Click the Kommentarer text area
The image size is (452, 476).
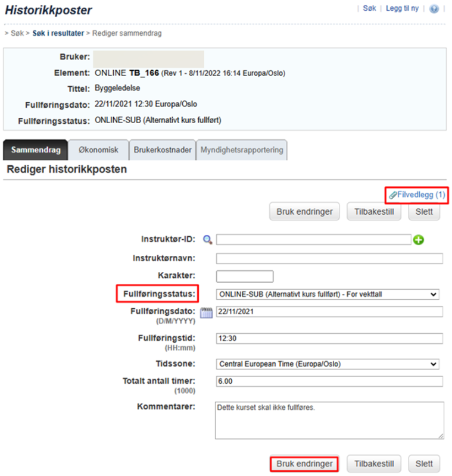pyautogui.click(x=329, y=421)
